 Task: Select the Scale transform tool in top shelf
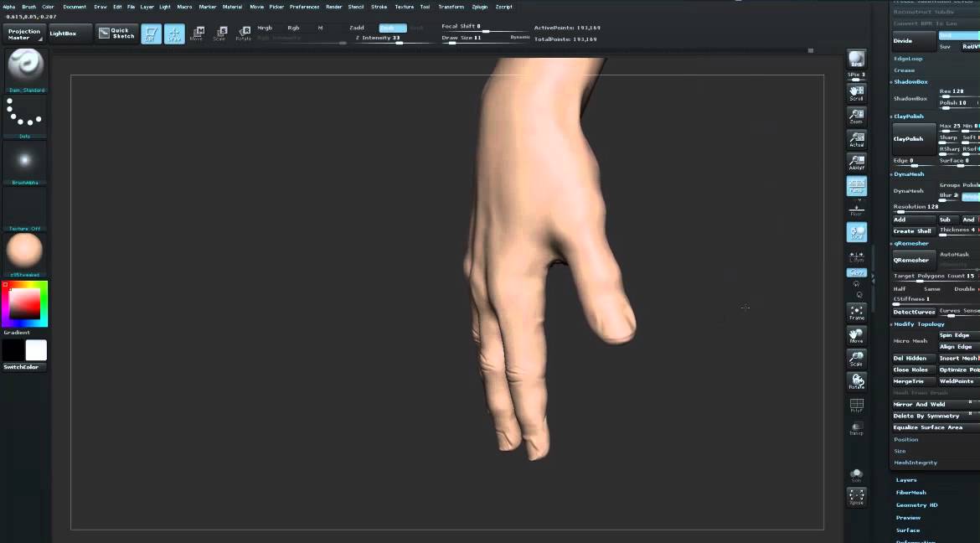pyautogui.click(x=220, y=34)
